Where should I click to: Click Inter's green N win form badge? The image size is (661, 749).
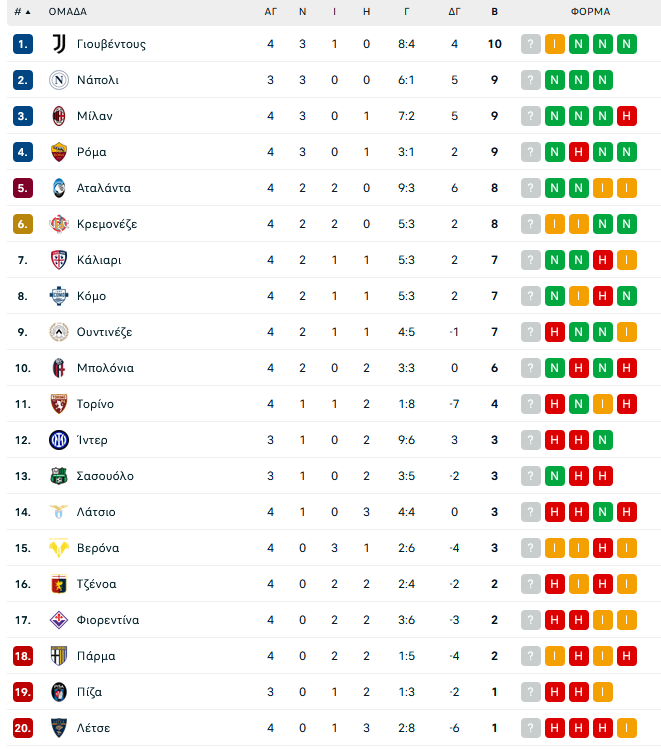[603, 440]
